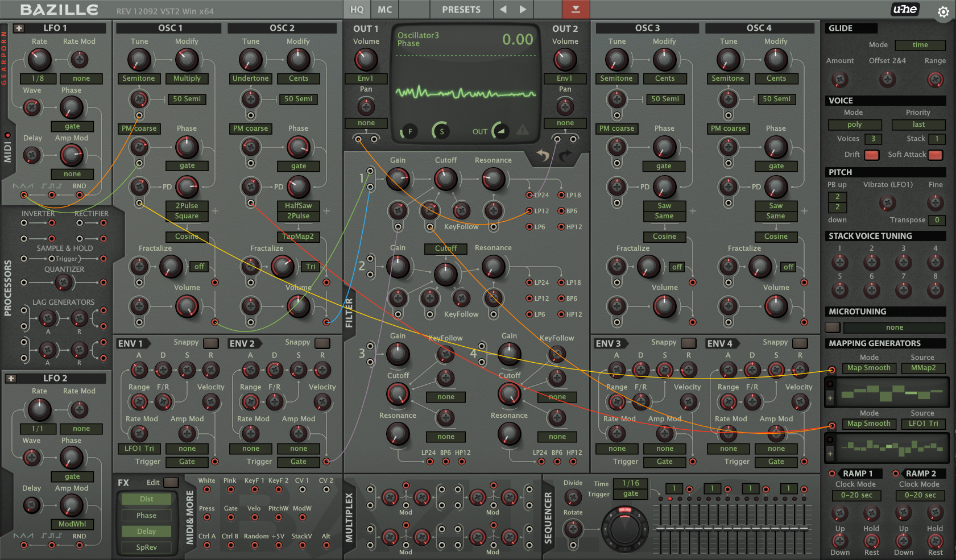Click the red save/download arrow button

tap(576, 10)
